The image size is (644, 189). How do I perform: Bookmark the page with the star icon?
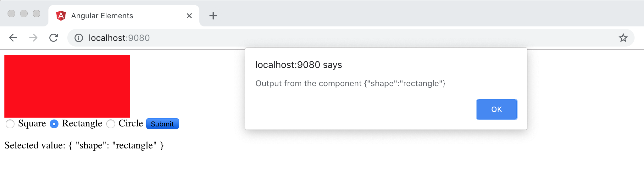(x=623, y=38)
